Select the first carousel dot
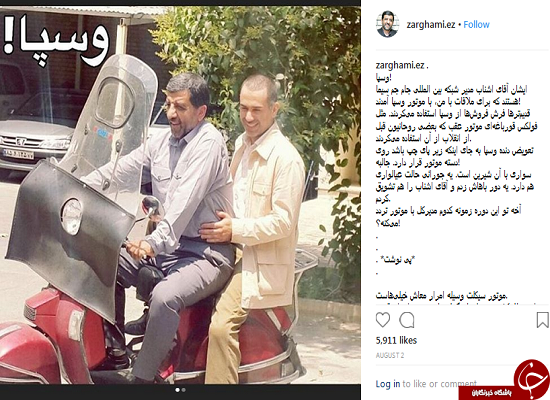Image resolution: width=550 pixels, height=400 pixels. tap(177, 390)
